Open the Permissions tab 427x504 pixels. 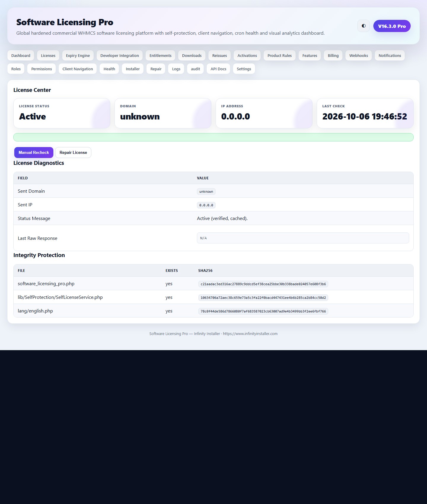(x=42, y=69)
